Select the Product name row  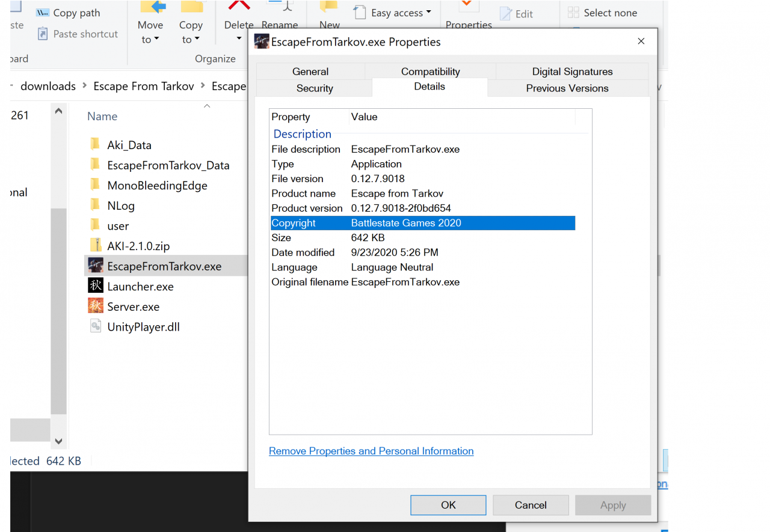click(423, 194)
